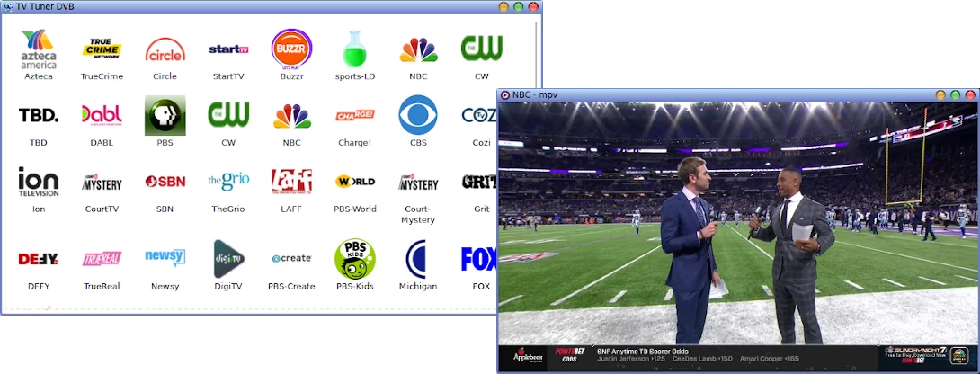The image size is (980, 374).
Task: Select the CBS eye logo icon
Action: point(418,115)
